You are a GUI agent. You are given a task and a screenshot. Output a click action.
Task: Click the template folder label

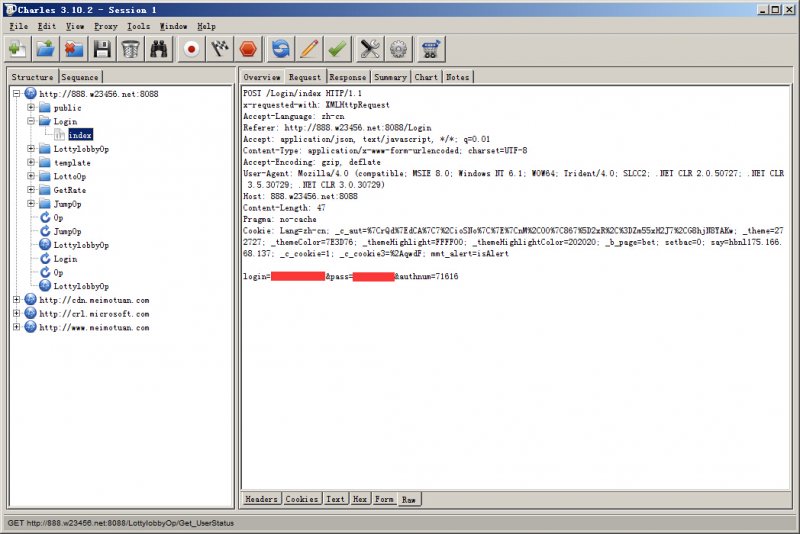pyautogui.click(x=72, y=163)
